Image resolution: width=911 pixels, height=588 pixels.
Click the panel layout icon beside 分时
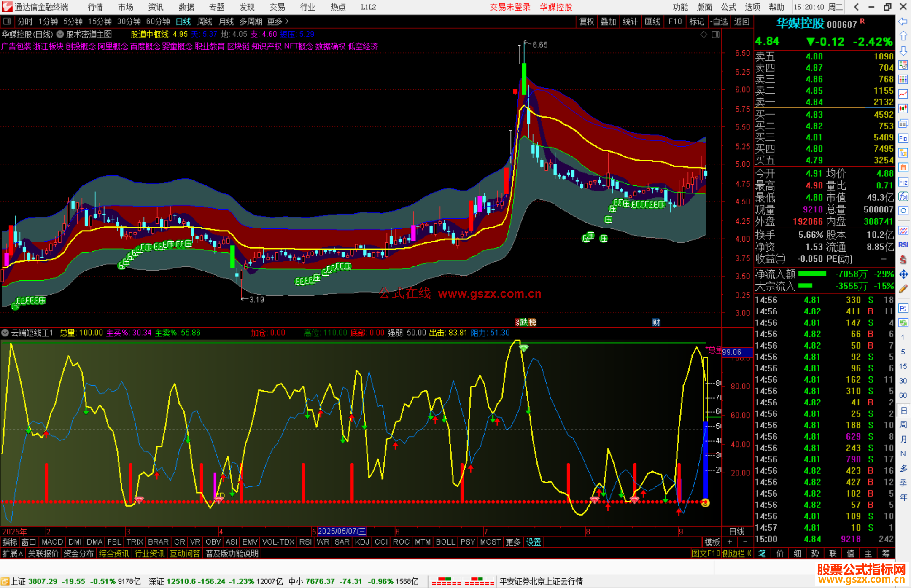click(x=7, y=21)
